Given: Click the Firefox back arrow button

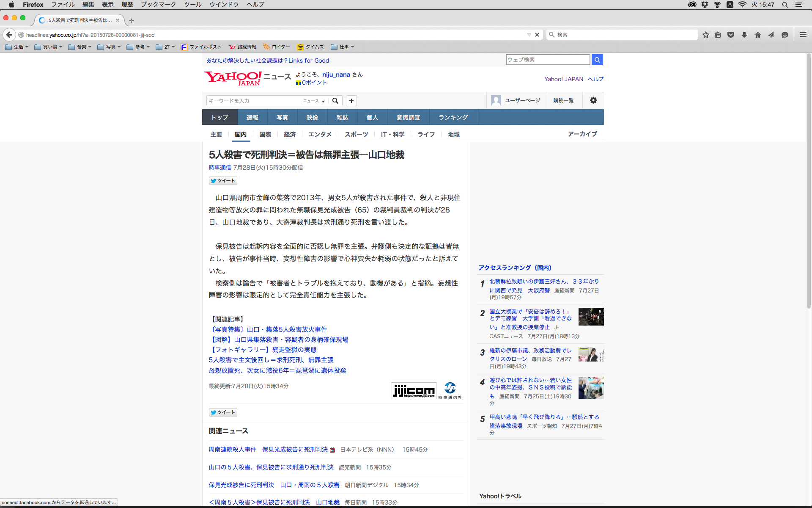Looking at the screenshot, I should coord(9,35).
